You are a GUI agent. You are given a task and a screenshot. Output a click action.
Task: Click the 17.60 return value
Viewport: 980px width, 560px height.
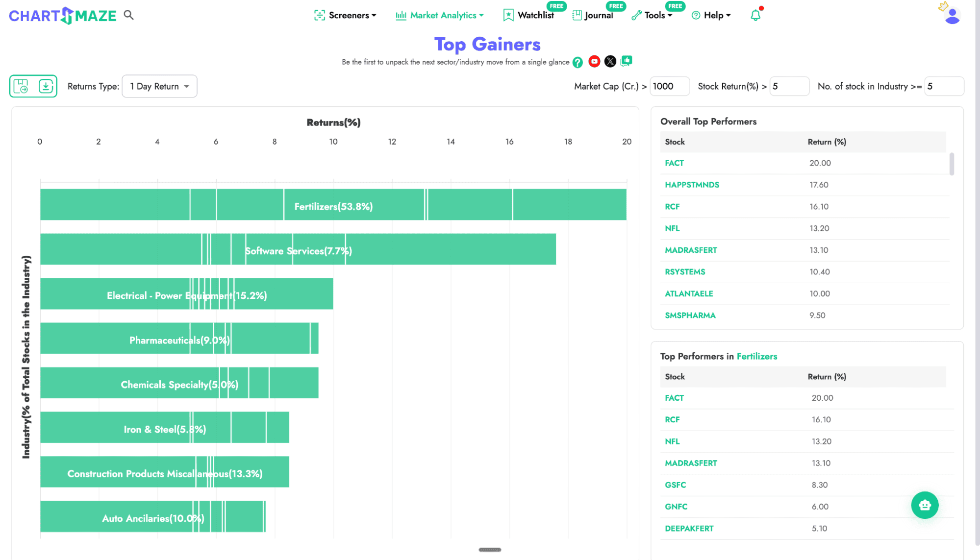tap(819, 185)
